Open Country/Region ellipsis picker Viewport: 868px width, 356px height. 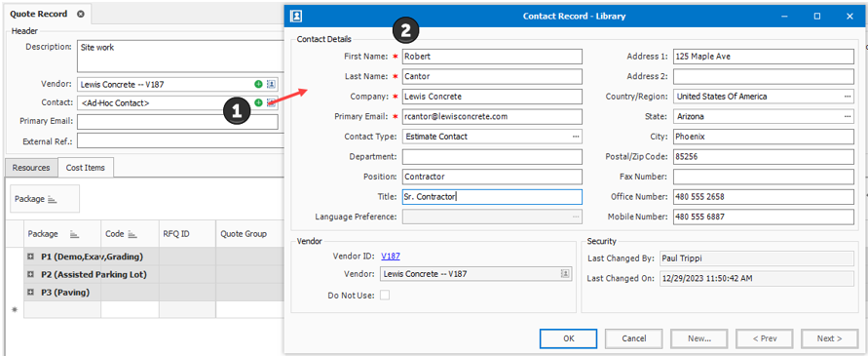(848, 97)
